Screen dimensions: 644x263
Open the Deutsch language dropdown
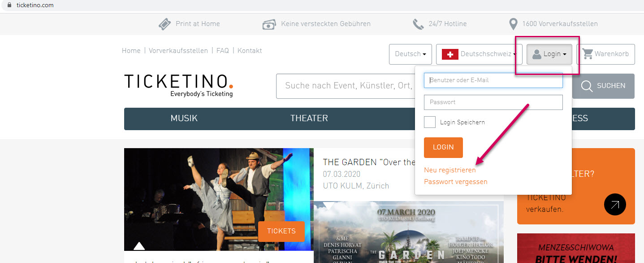[411, 54]
